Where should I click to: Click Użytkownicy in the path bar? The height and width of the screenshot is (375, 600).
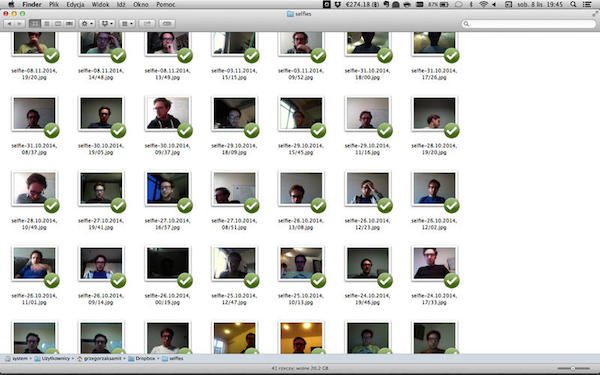tap(52, 359)
